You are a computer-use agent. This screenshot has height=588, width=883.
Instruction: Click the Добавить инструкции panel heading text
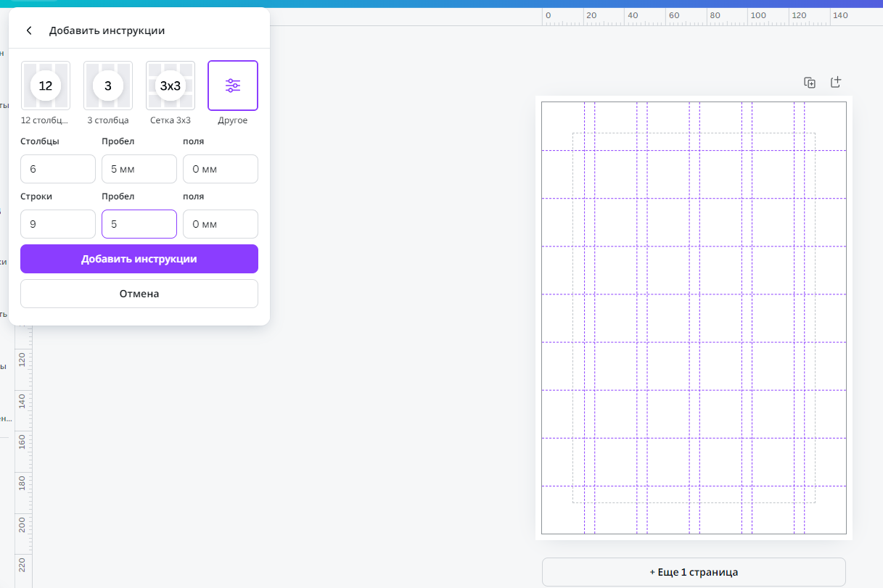tap(107, 30)
